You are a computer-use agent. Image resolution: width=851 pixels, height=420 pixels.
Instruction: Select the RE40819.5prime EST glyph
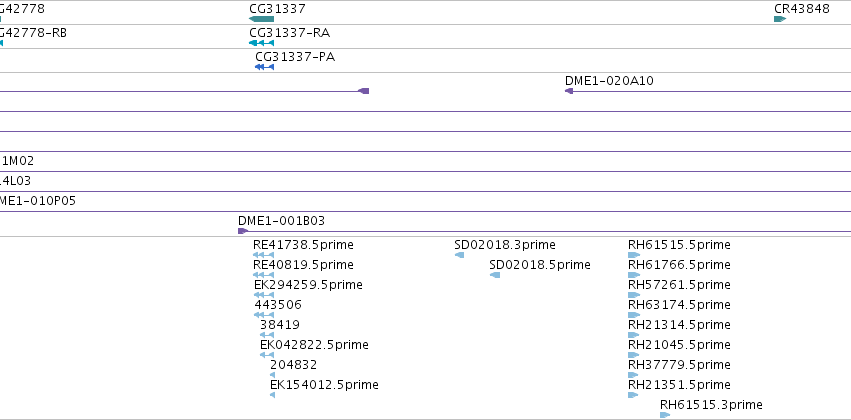coord(263,275)
